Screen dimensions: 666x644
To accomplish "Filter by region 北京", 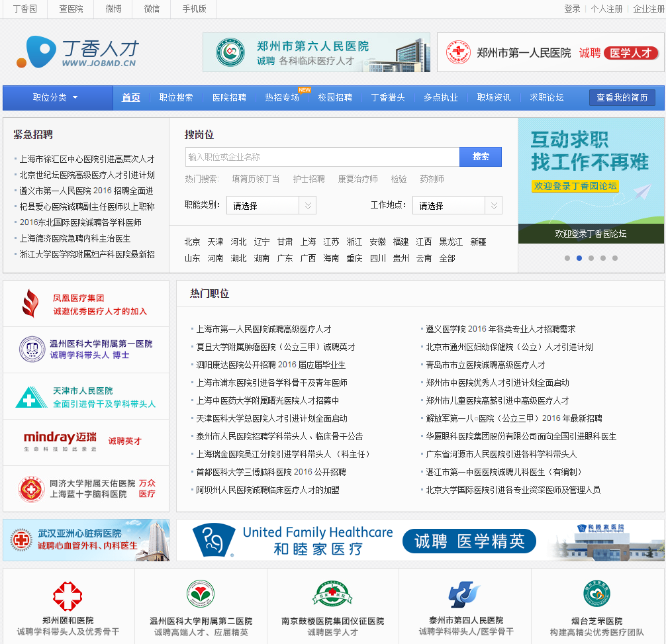I will [193, 242].
